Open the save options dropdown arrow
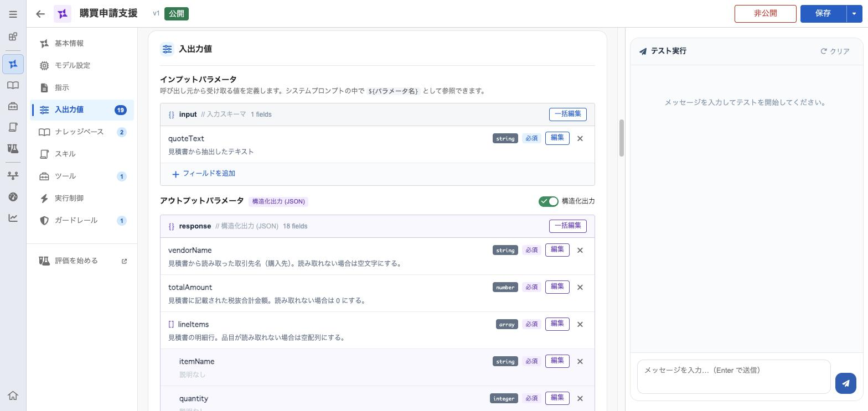Screen dimensions: 868x411 [x=854, y=14]
